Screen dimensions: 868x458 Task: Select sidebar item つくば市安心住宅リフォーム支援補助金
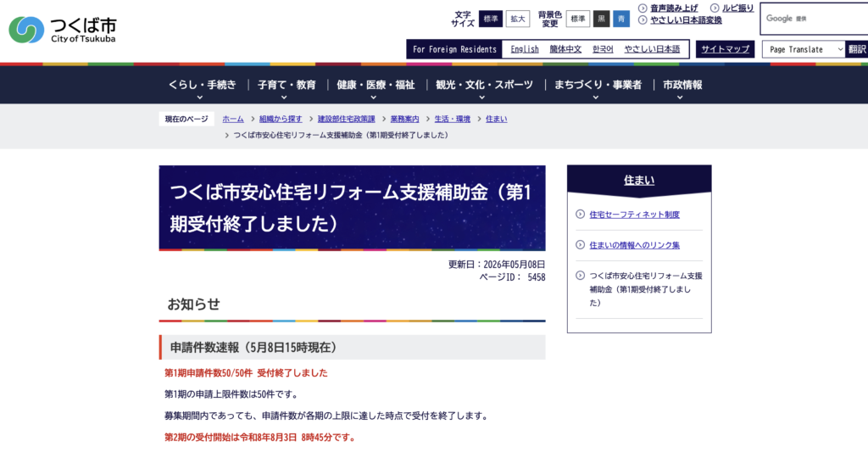coord(645,289)
